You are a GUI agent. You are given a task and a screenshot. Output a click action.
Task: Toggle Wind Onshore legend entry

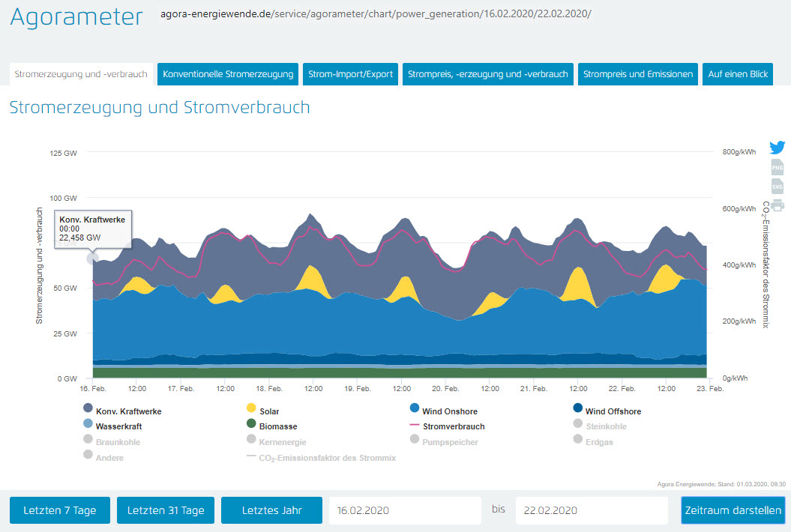(x=450, y=411)
